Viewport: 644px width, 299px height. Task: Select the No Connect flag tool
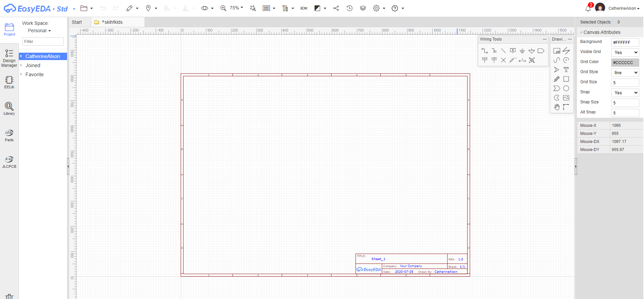(503, 60)
